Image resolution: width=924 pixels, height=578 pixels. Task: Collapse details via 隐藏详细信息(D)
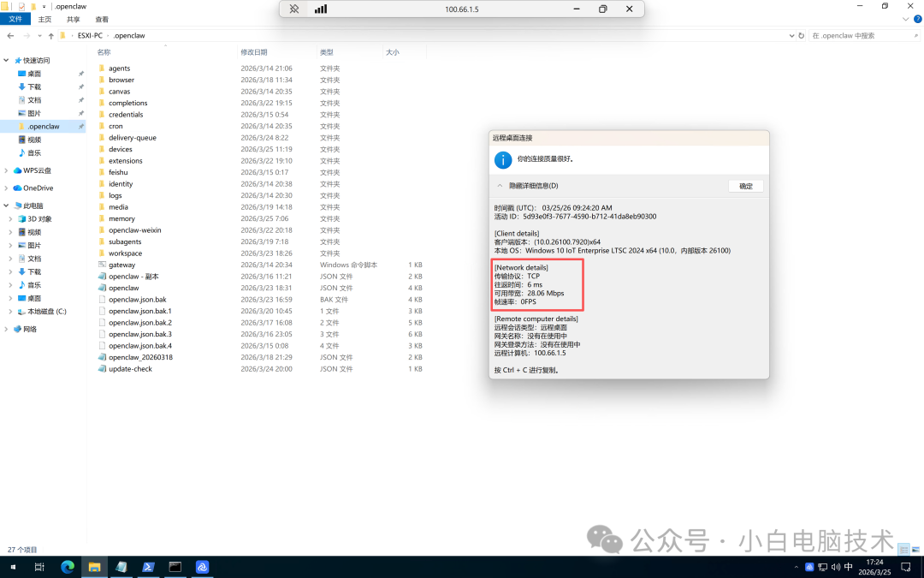(x=533, y=186)
